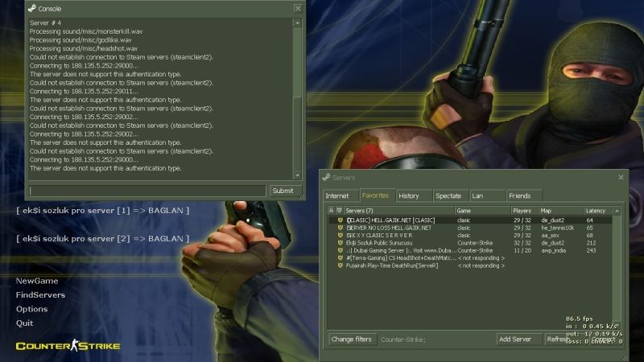644x362 pixels.
Task: Sort list by Map column header
Action: [561, 211]
